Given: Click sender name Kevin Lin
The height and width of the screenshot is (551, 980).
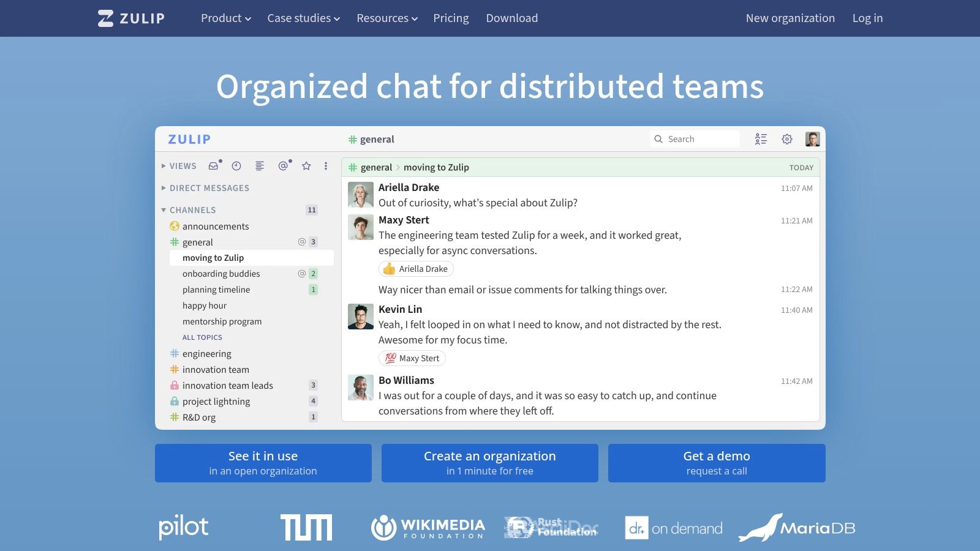Looking at the screenshot, I should click(x=400, y=309).
